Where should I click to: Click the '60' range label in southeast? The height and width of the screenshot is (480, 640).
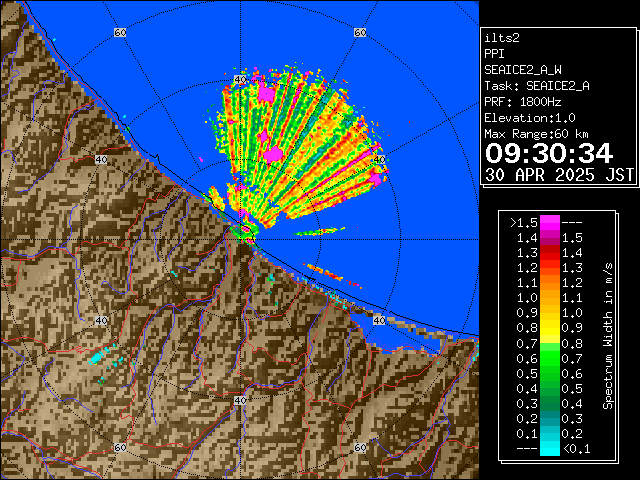coord(360,447)
